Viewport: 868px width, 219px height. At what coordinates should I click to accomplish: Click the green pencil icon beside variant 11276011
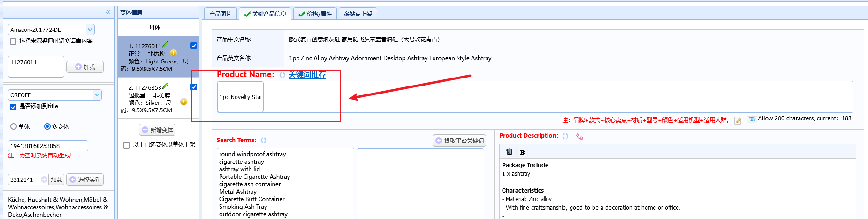point(165,45)
